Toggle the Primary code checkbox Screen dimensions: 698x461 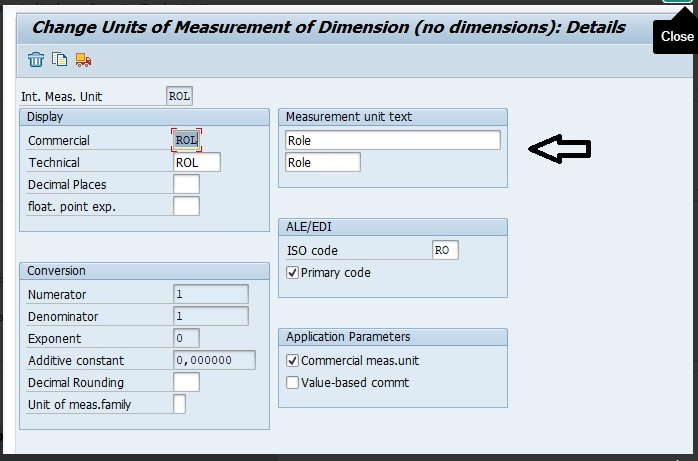pyautogui.click(x=293, y=273)
